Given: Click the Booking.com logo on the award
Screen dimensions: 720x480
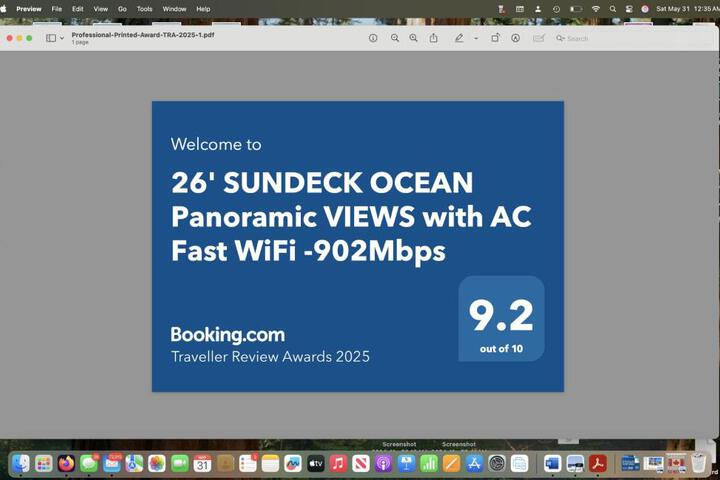Looking at the screenshot, I should (x=228, y=335).
